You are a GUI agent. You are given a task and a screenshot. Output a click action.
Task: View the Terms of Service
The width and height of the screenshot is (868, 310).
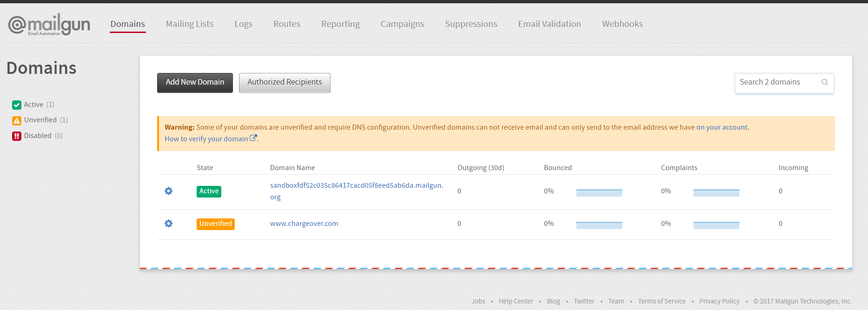[662, 301]
